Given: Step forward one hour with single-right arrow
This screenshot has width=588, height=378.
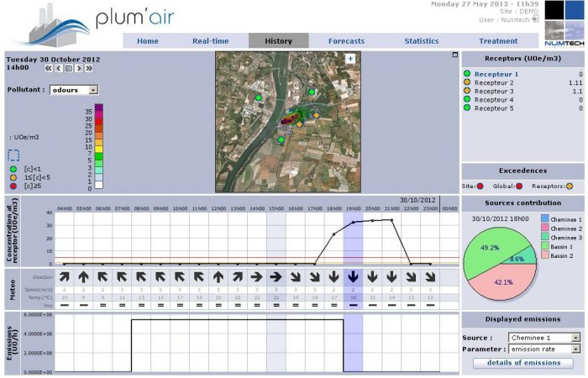Looking at the screenshot, I should [x=79, y=68].
